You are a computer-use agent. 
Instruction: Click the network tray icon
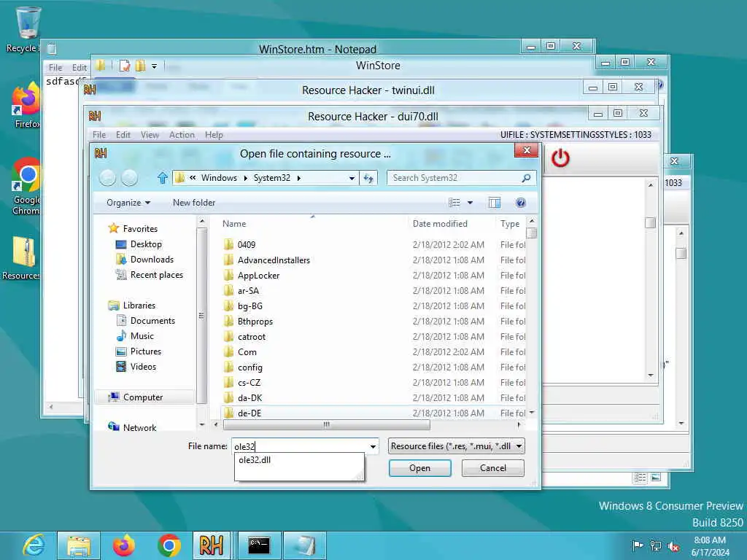[656, 545]
